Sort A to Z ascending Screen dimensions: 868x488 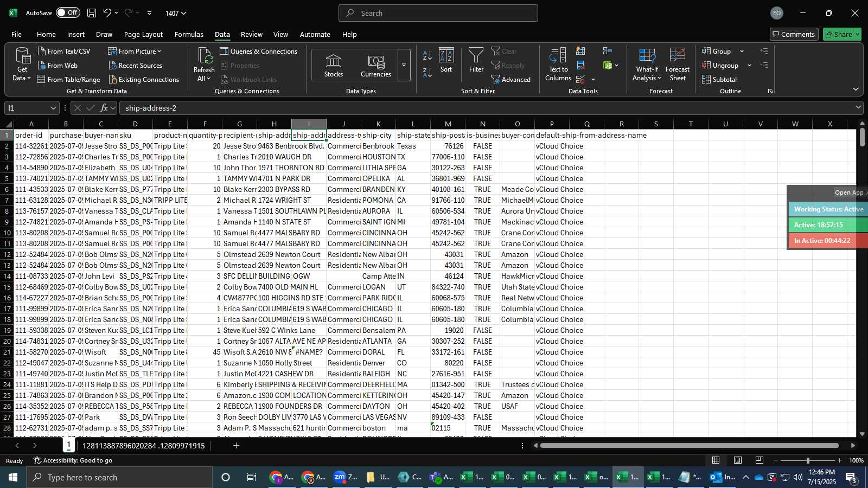427,55
